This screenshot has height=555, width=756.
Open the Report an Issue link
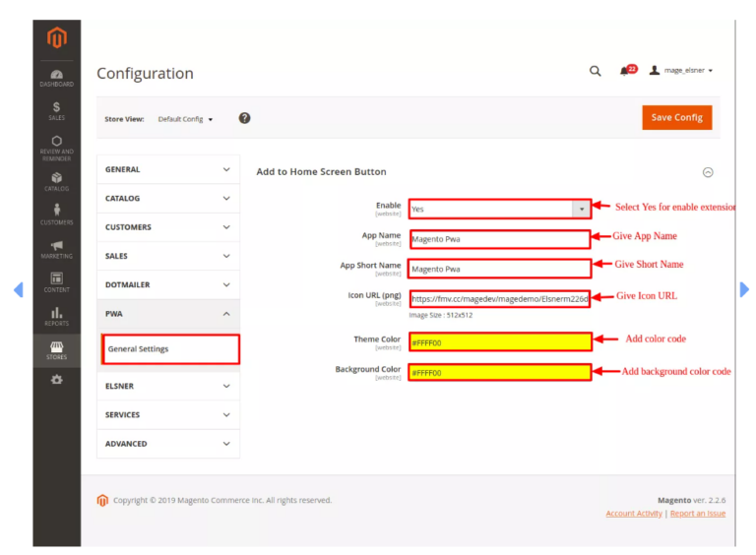(x=698, y=514)
